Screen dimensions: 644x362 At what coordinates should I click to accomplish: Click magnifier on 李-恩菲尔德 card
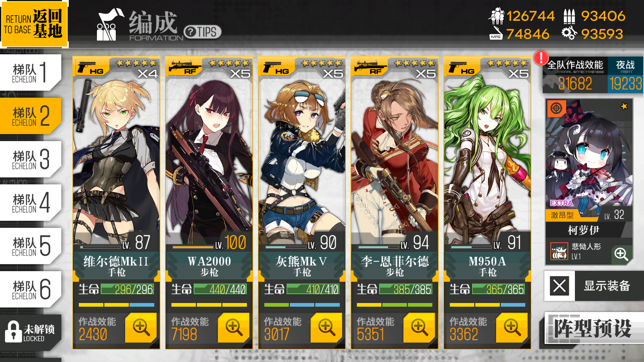point(419,327)
